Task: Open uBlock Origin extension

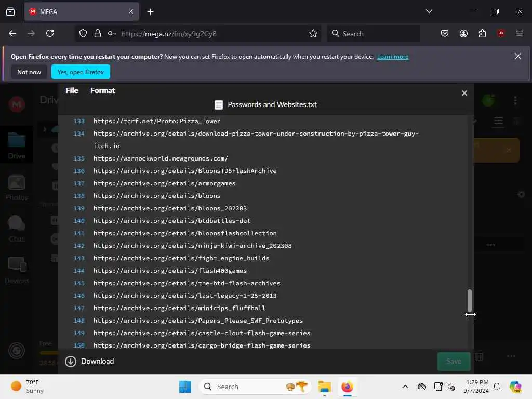Action: click(501, 33)
